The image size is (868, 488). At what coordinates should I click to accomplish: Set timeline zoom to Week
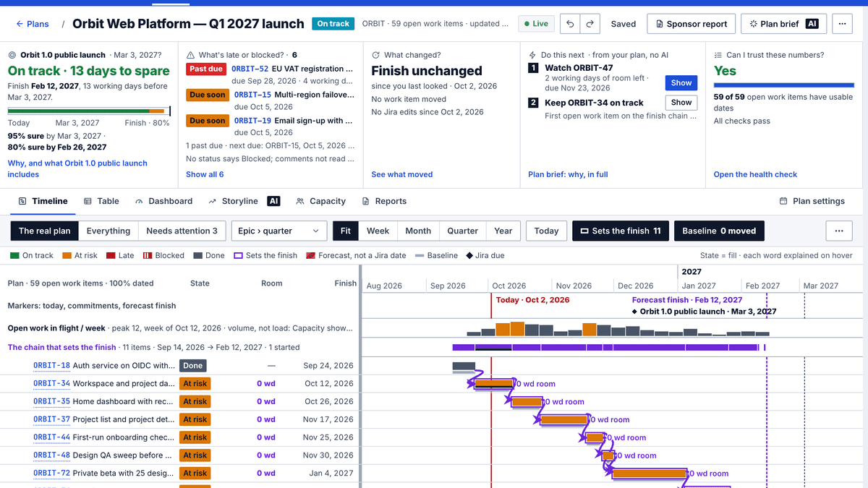[378, 231]
